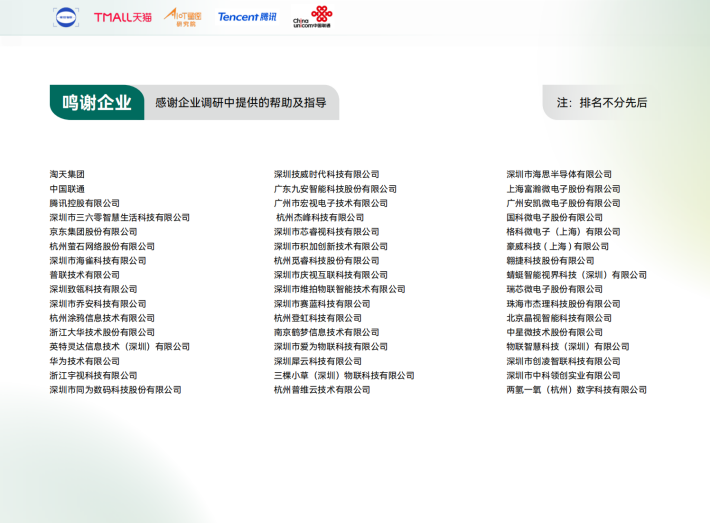
Task: Click the round blue logo at top left
Action: click(x=65, y=16)
